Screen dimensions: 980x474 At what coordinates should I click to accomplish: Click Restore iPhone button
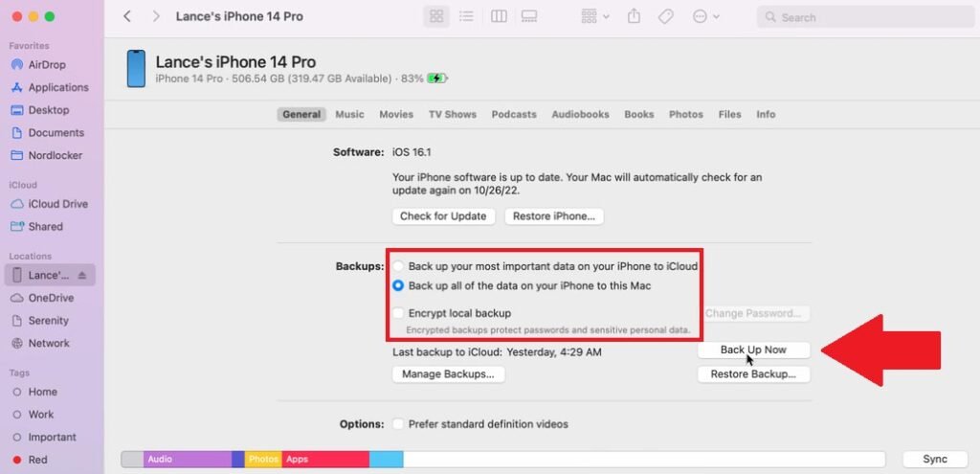pyautogui.click(x=554, y=216)
